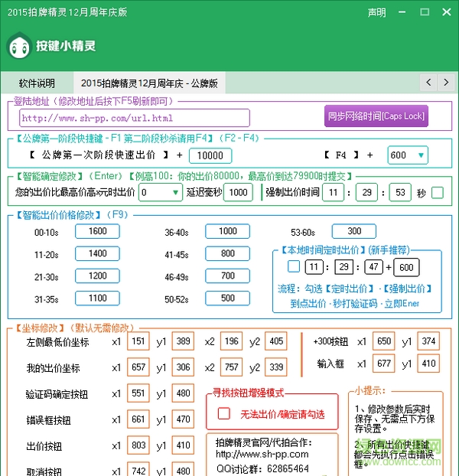This screenshot has width=459, height=476.
Task: Select the 2015拍牌精灵12月周年庆 - 公牌版 tab
Action: tap(149, 83)
